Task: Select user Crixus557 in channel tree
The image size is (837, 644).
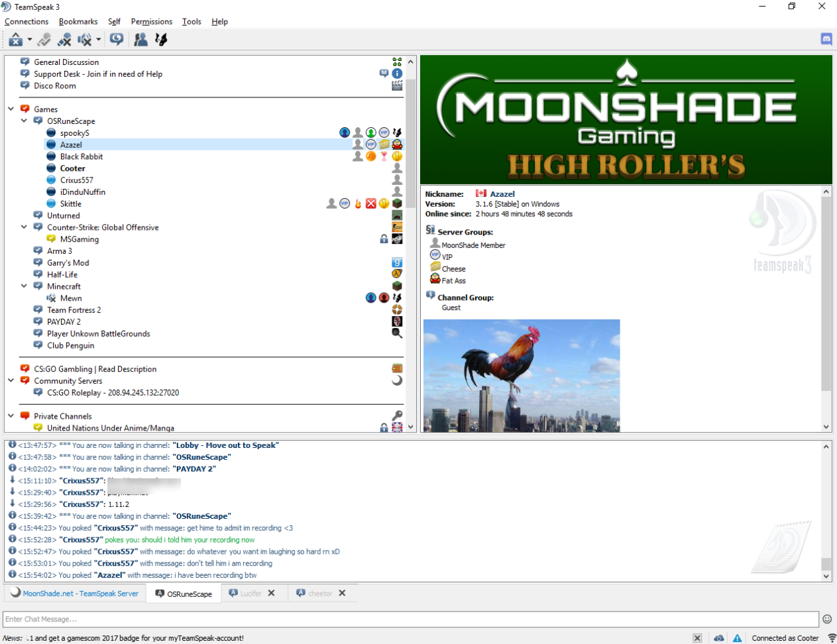Action: (76, 180)
